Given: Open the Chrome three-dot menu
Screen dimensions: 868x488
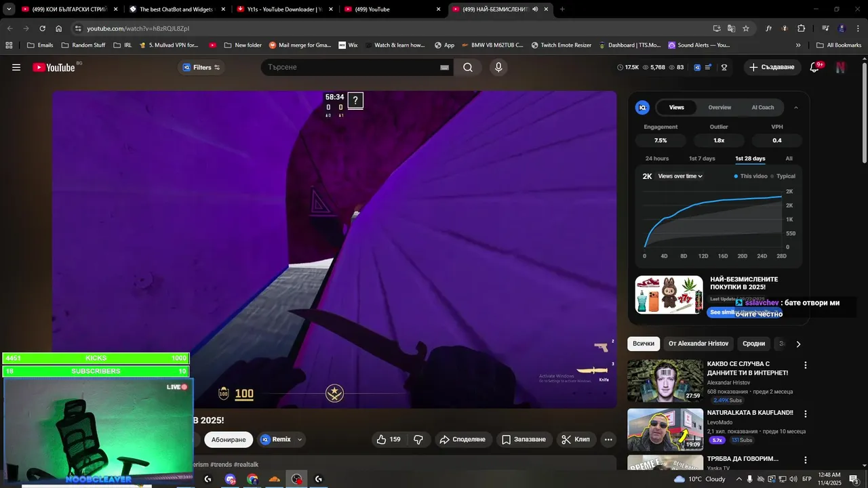Looking at the screenshot, I should [x=857, y=28].
